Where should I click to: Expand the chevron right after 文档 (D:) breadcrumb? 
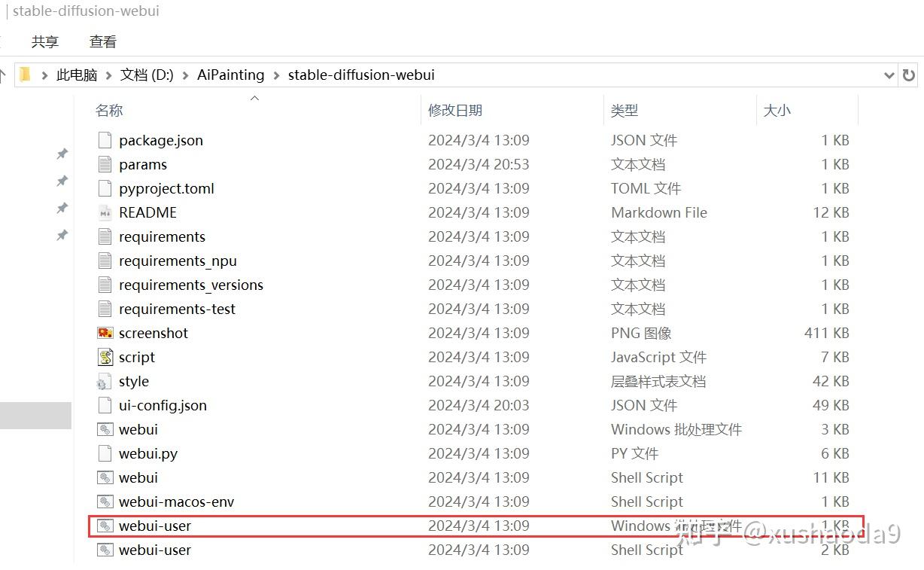tap(185, 75)
